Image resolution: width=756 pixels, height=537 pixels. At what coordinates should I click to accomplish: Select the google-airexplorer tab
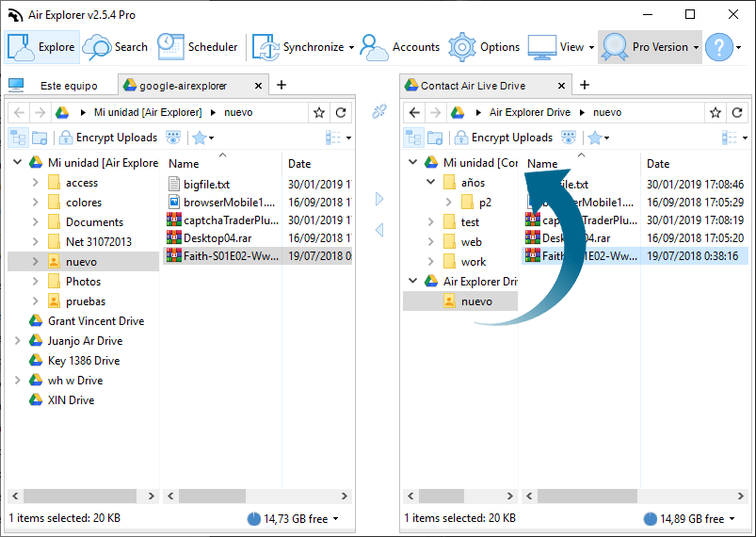point(184,86)
